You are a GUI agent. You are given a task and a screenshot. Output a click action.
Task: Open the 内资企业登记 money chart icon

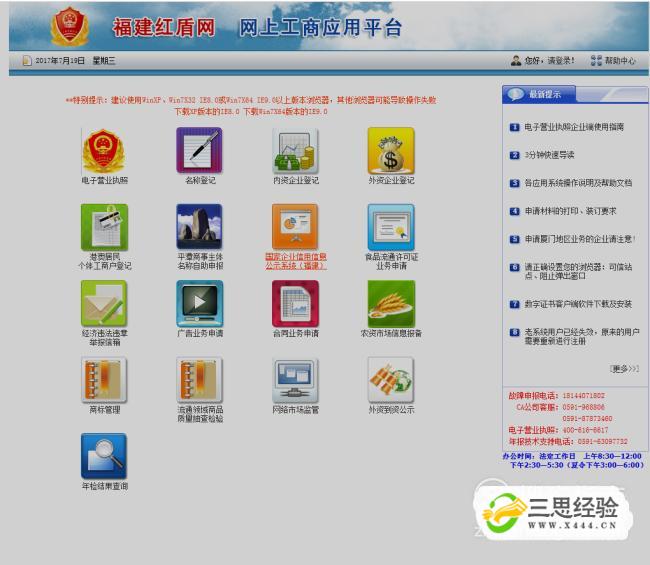295,150
